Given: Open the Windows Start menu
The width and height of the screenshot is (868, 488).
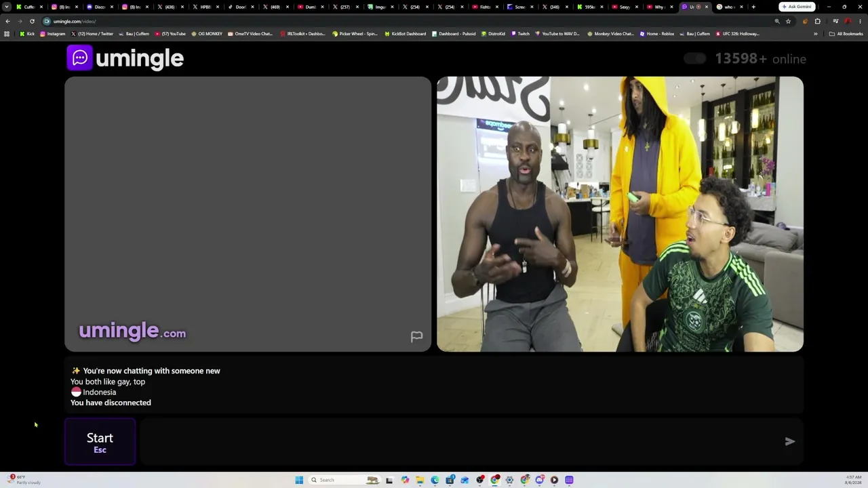Looking at the screenshot, I should click(x=299, y=480).
